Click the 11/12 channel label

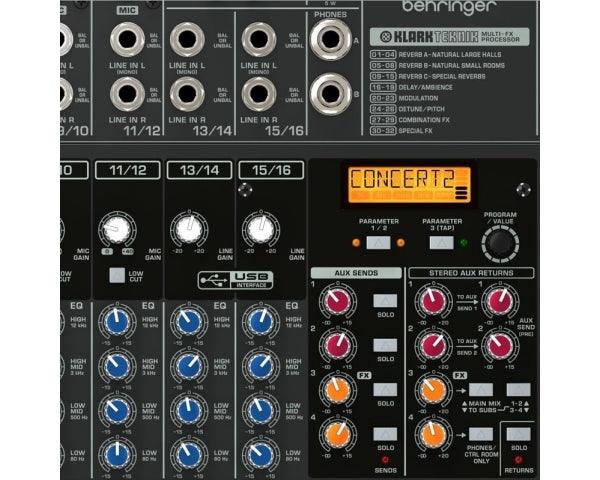point(127,170)
